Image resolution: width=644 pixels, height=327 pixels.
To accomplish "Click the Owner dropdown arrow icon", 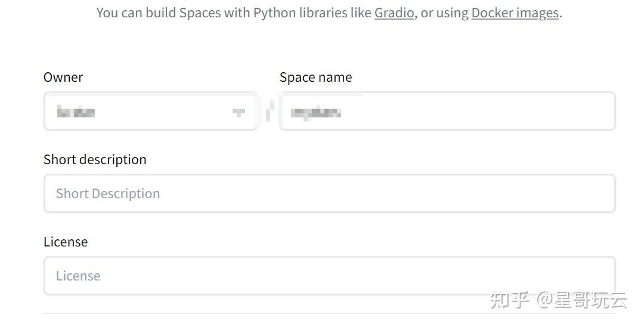I will pyautogui.click(x=239, y=112).
